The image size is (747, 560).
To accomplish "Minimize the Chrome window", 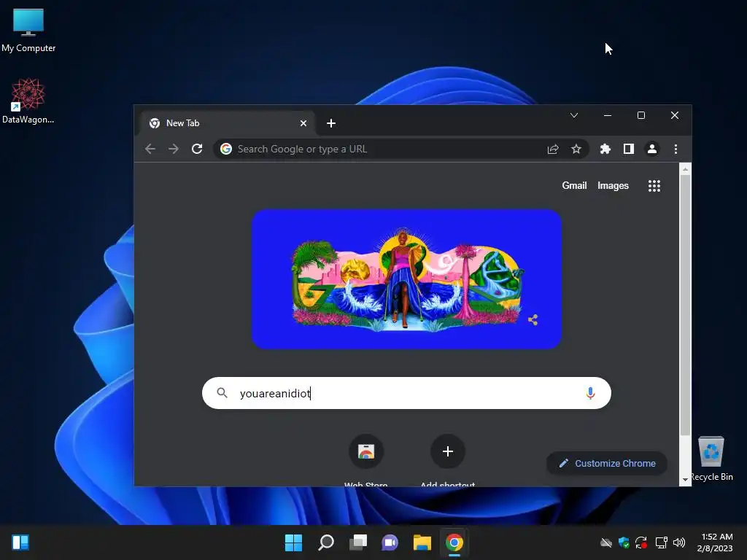I will (x=608, y=115).
